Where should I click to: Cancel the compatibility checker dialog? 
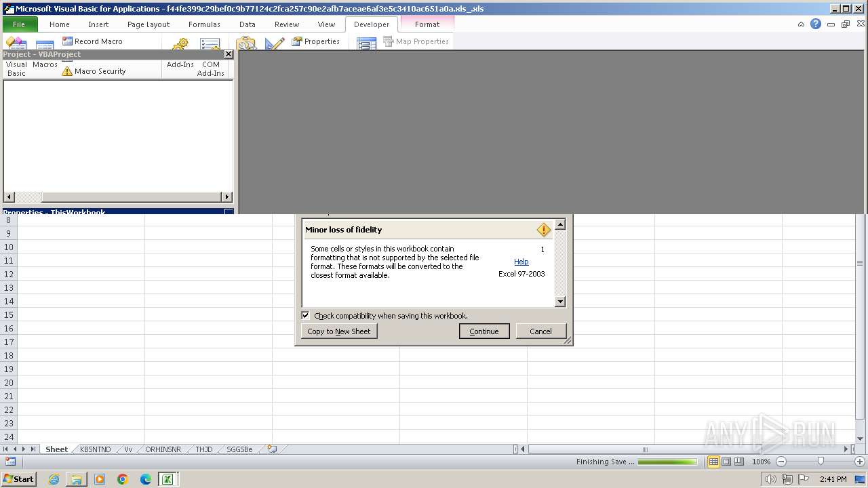tap(540, 331)
